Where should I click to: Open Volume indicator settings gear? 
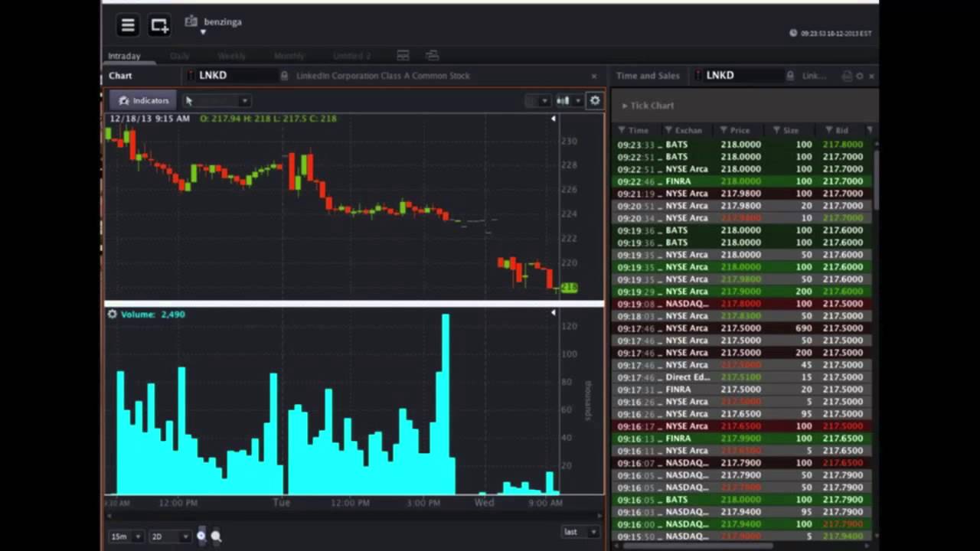coord(112,315)
